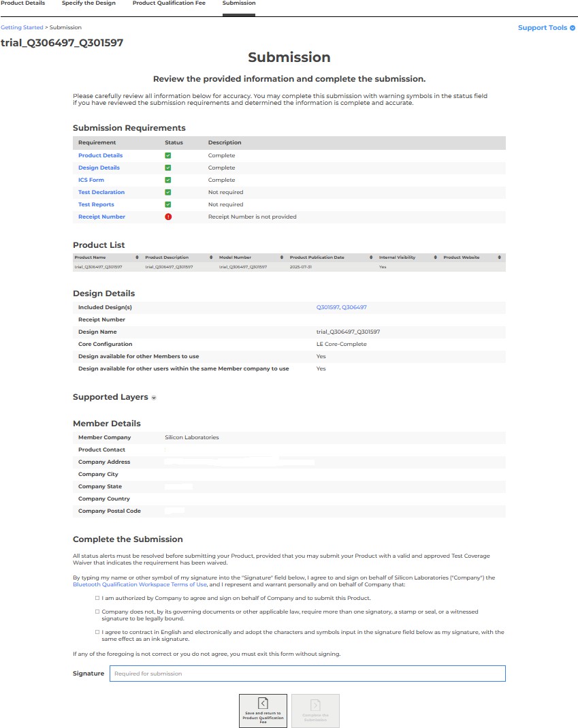Click the red warning icon for Receipt Number
The height and width of the screenshot is (728, 578).
click(x=168, y=217)
